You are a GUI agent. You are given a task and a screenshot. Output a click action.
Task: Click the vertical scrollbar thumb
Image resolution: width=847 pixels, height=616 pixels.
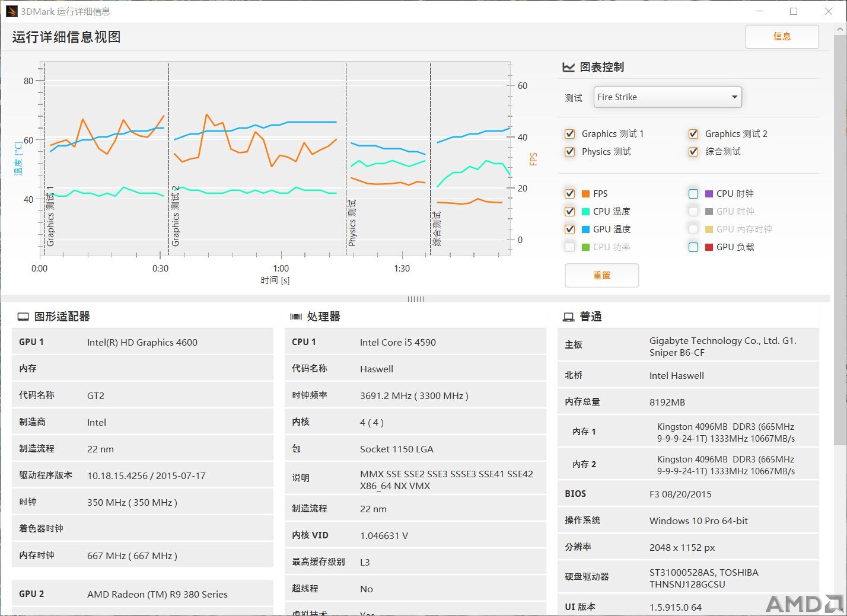coord(840,240)
